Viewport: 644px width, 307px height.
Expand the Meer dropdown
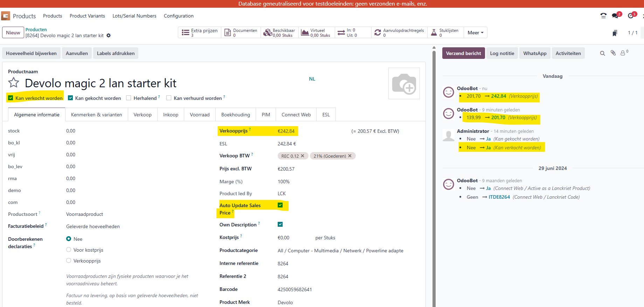(476, 33)
